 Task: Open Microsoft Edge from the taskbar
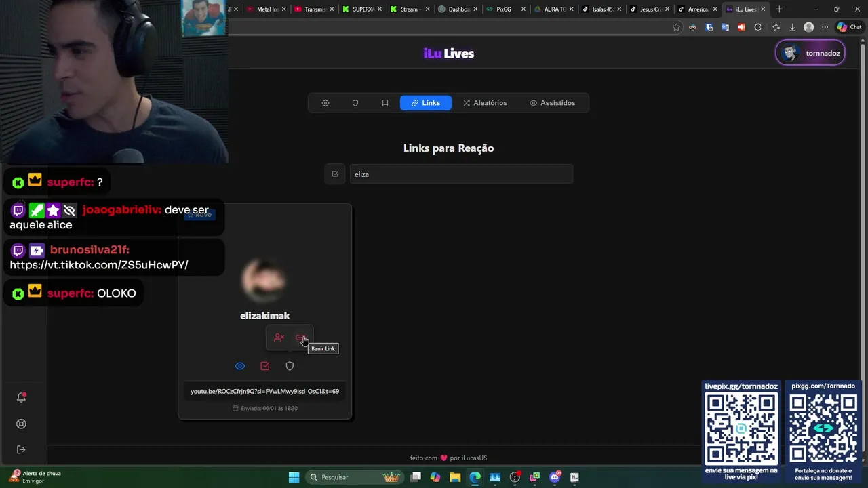pyautogui.click(x=475, y=477)
